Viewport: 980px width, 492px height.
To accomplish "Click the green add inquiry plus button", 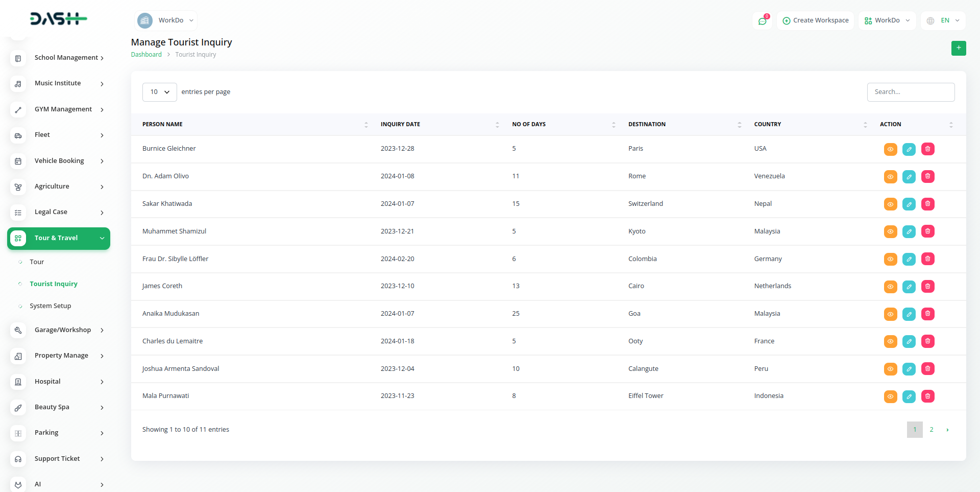I will (958, 48).
